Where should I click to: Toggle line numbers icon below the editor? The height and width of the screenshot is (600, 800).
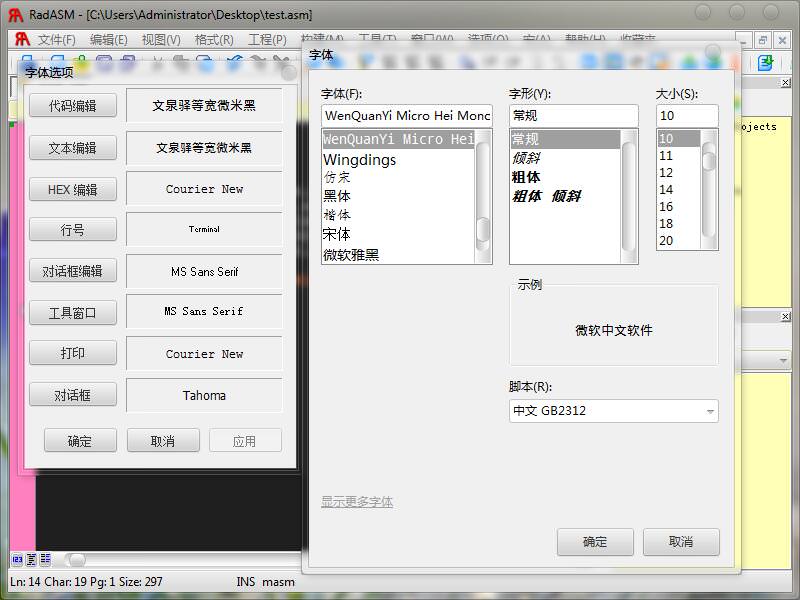click(x=17, y=559)
